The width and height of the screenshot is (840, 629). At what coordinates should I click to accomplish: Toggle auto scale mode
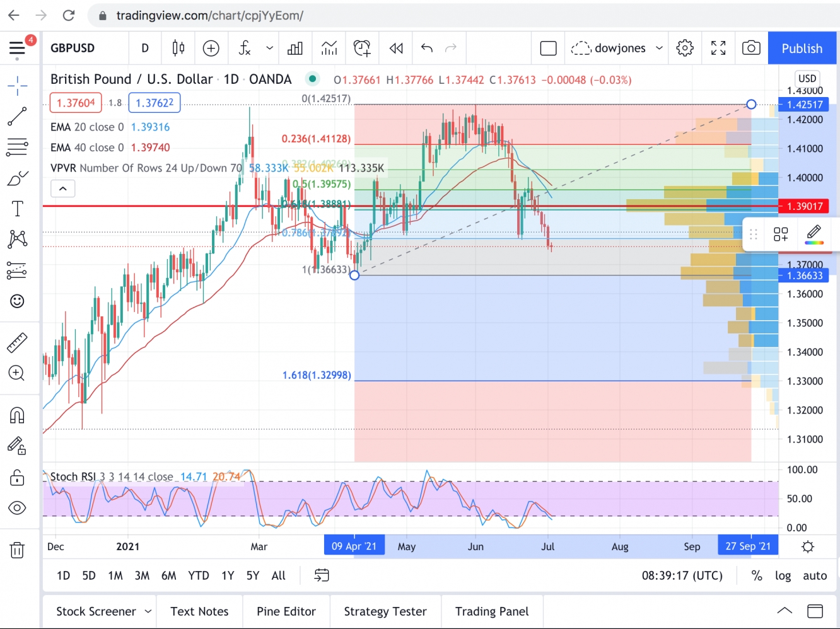point(815,575)
